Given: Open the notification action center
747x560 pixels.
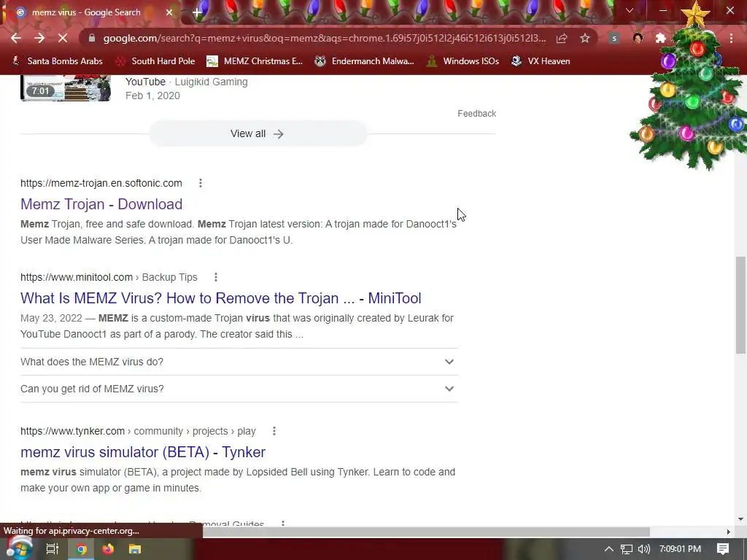Looking at the screenshot, I should [x=723, y=549].
